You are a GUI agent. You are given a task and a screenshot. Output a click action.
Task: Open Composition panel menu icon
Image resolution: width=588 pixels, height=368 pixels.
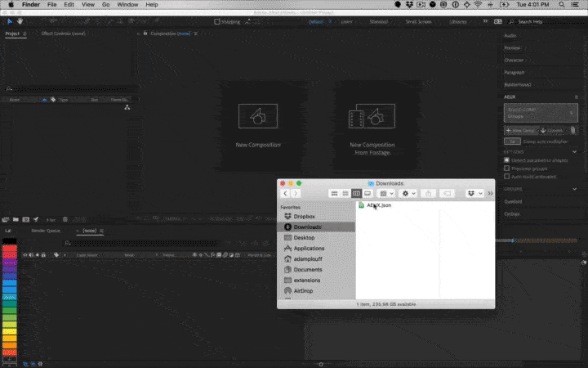point(196,34)
